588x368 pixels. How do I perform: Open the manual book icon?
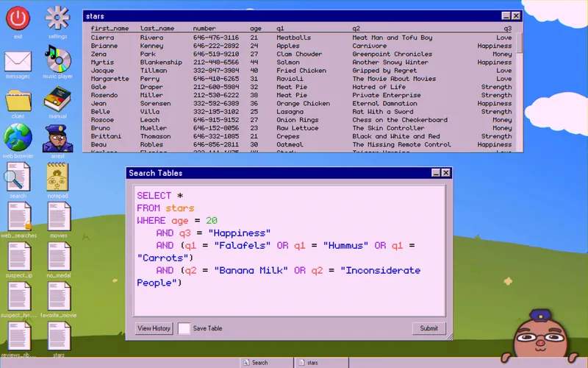pyautogui.click(x=57, y=99)
